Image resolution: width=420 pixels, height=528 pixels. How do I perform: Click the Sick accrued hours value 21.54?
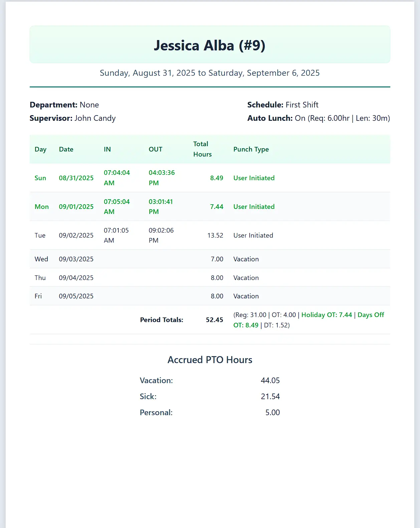[x=270, y=397]
